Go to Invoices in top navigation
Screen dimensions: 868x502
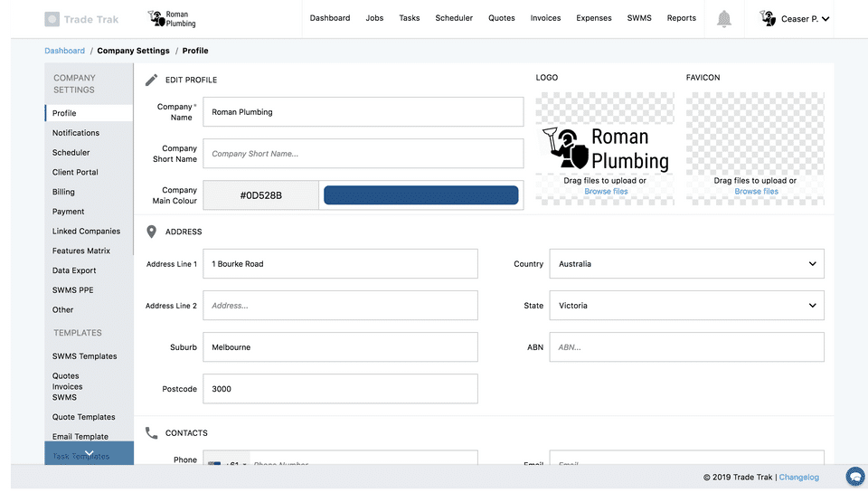[x=545, y=18]
